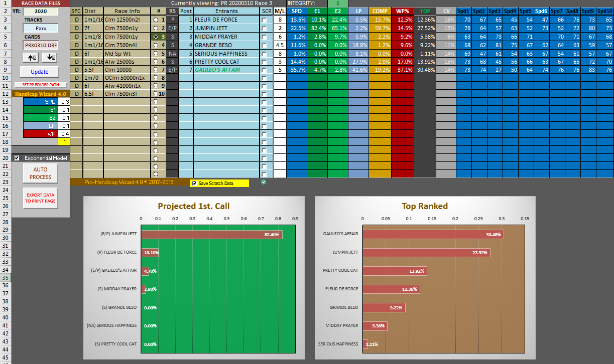Select race 10 radio button
The image size is (614, 364).
click(155, 94)
